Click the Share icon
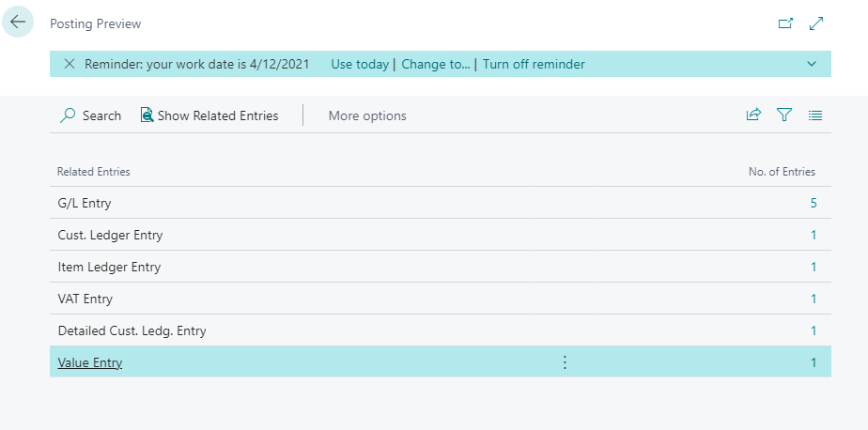The height and width of the screenshot is (430, 868). click(x=752, y=115)
